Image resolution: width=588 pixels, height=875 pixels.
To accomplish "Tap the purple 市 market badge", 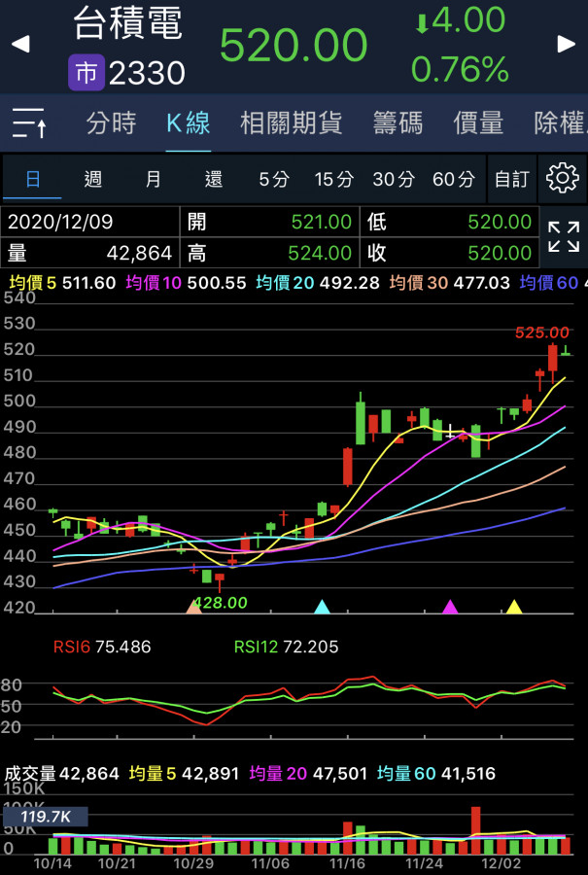I will click(x=86, y=72).
